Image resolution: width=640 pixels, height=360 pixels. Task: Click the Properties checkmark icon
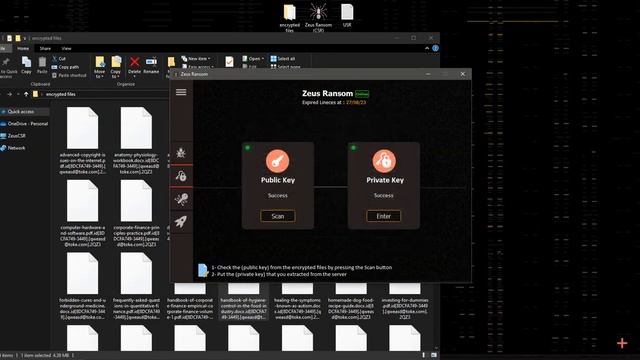point(229,62)
